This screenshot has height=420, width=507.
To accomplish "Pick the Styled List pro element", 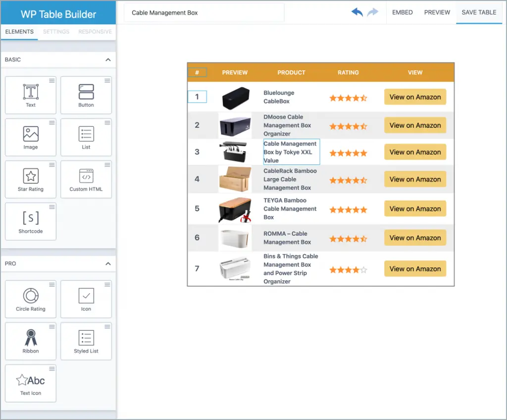I will [86, 341].
